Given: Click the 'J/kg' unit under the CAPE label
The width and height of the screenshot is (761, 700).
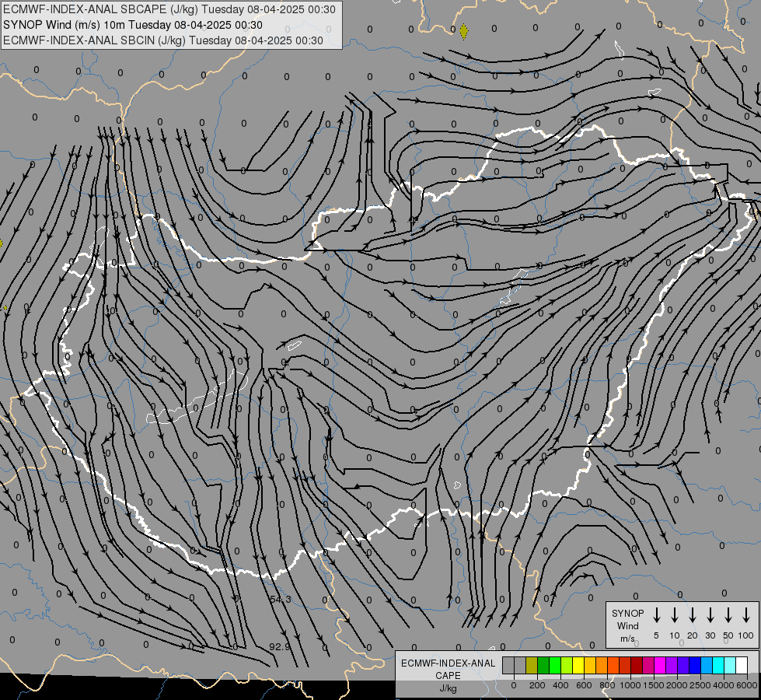Looking at the screenshot, I should coord(448,688).
